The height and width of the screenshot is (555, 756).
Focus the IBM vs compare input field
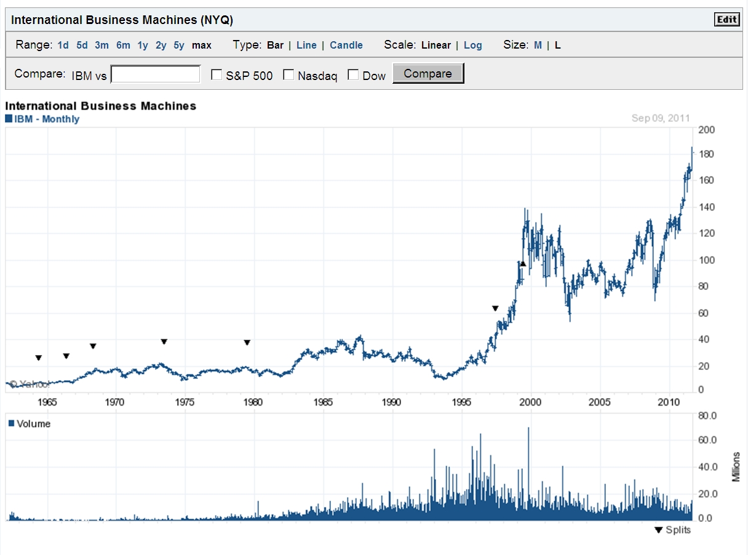click(x=156, y=74)
